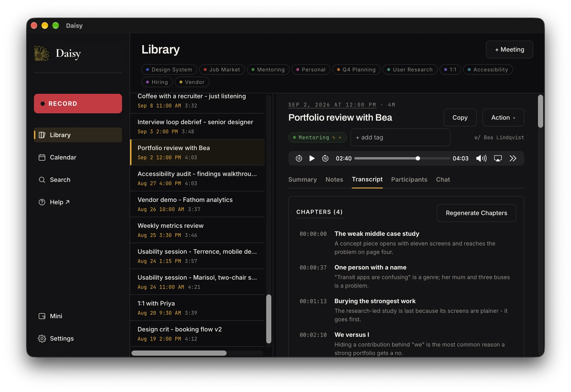
Task: Edit the Mentoring tag with pencil icon
Action: pyautogui.click(x=334, y=138)
